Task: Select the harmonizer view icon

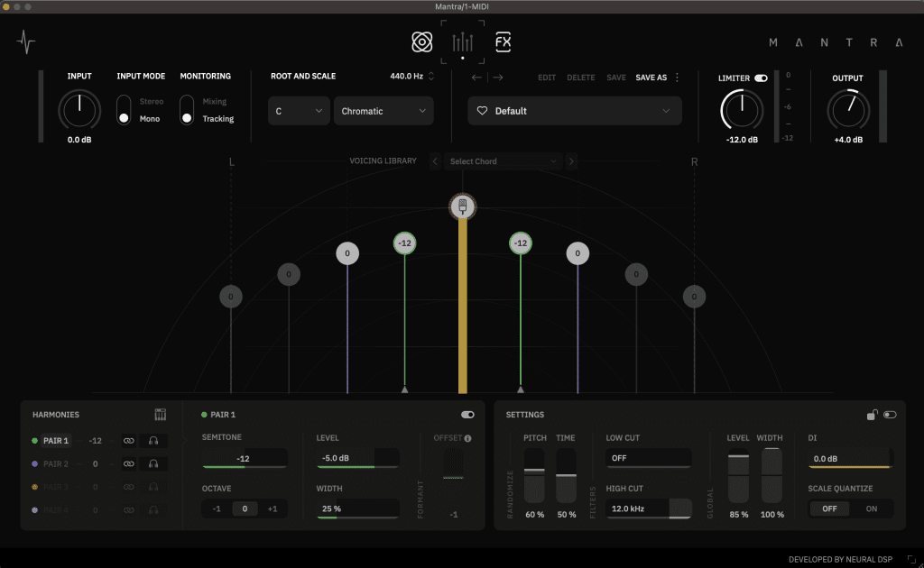Action: (x=463, y=41)
